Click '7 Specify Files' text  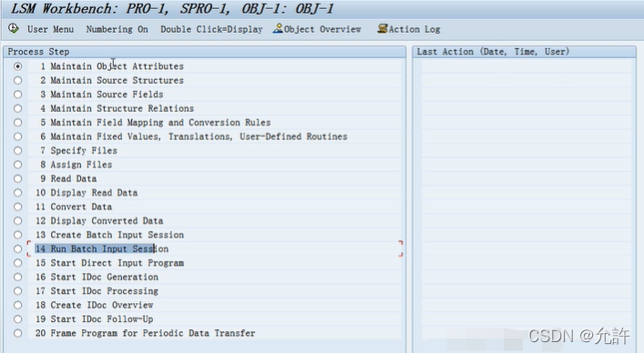coord(78,150)
